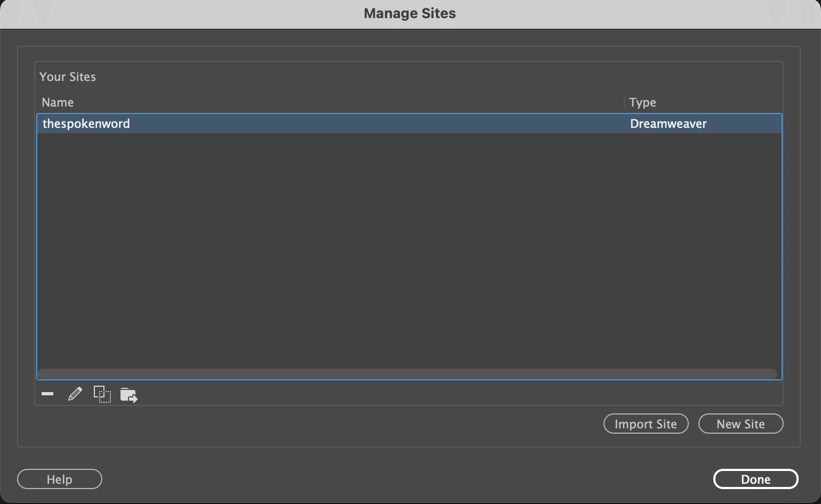Click the Import Site button
Image resolution: width=821 pixels, height=504 pixels.
coord(646,424)
